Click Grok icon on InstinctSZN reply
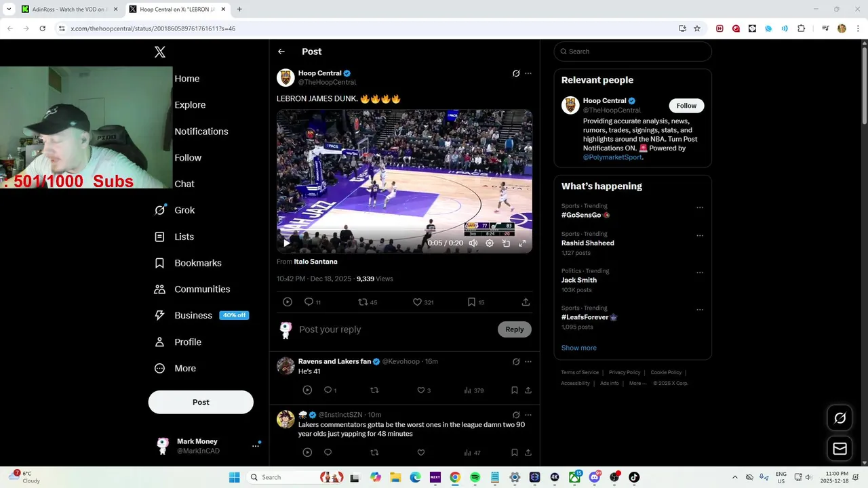 (x=516, y=415)
